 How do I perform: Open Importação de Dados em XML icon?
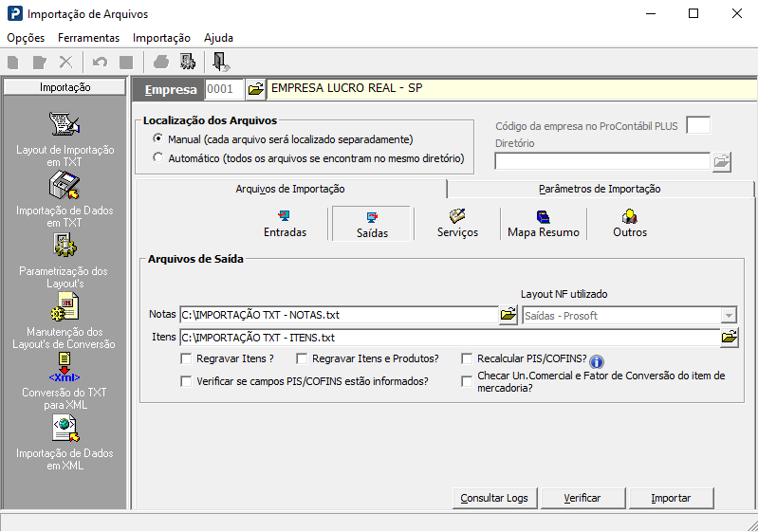65,428
